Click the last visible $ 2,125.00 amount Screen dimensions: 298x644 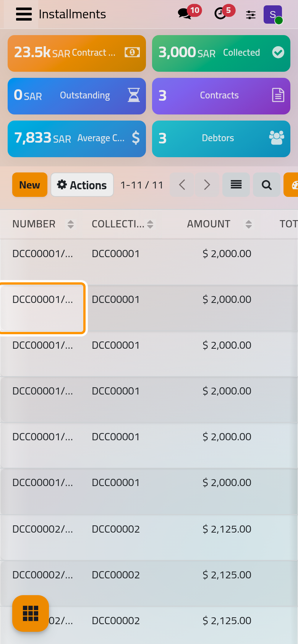[x=227, y=621]
